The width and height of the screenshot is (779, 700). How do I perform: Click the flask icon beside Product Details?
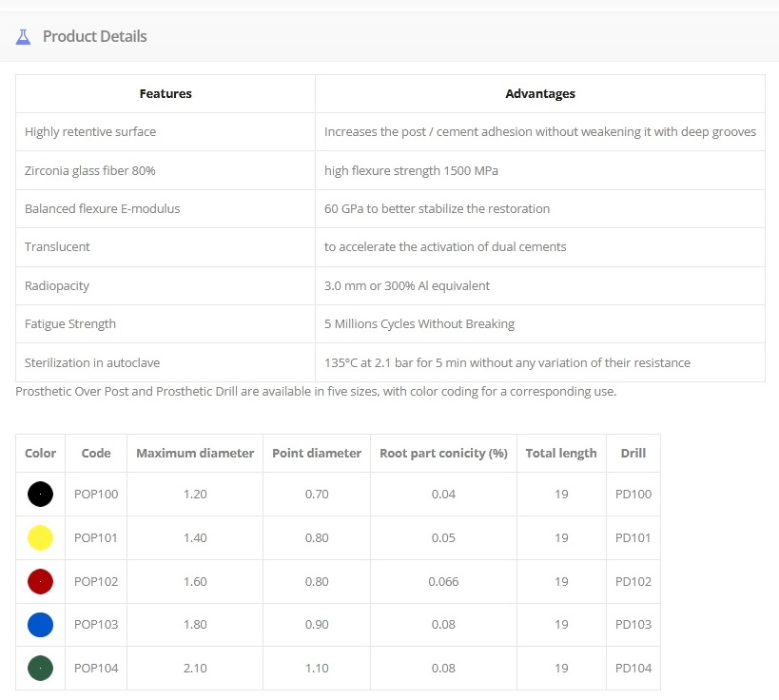23,37
